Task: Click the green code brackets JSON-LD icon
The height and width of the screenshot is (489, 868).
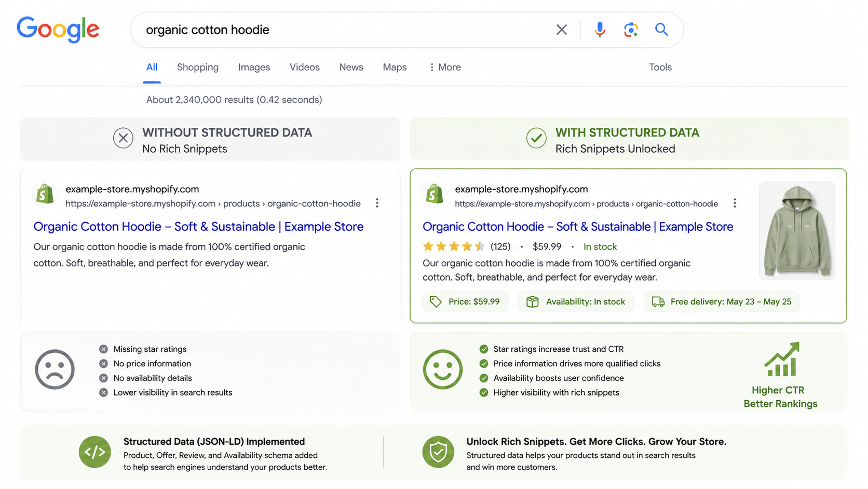Action: (94, 452)
